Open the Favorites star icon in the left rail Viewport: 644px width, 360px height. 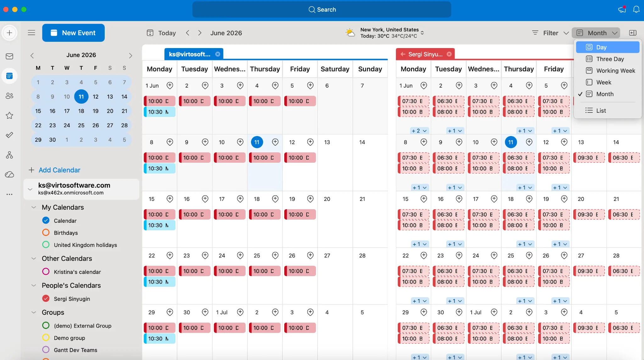pyautogui.click(x=9, y=115)
